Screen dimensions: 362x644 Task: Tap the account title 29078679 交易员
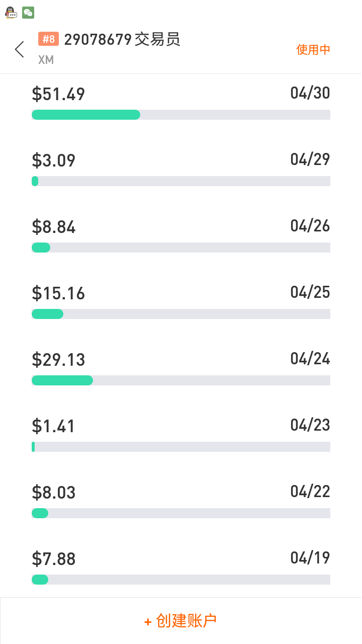pyautogui.click(x=122, y=39)
